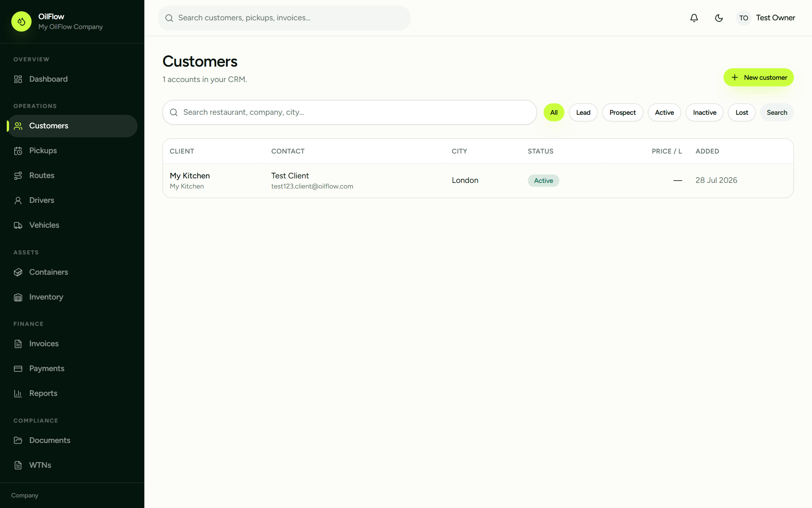Click the plus icon on New customer

(x=735, y=77)
